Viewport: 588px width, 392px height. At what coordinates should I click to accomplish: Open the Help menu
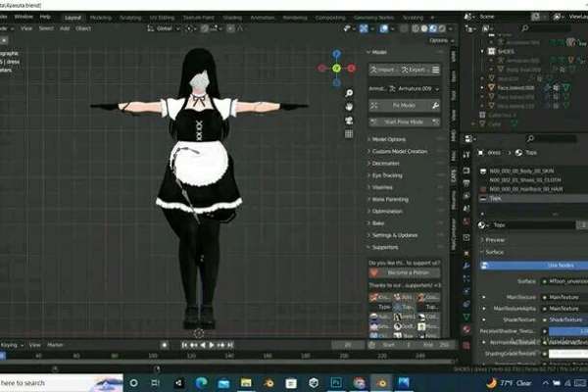coord(45,17)
